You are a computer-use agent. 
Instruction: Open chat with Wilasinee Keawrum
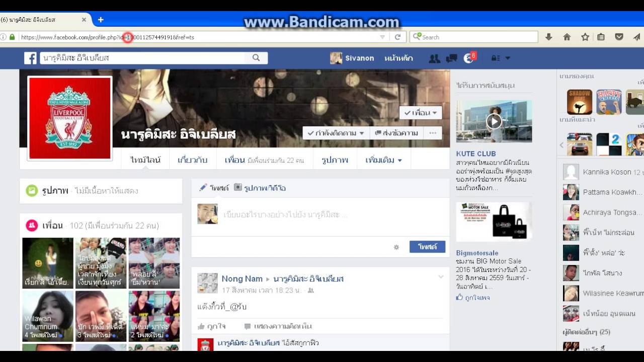coord(603,293)
